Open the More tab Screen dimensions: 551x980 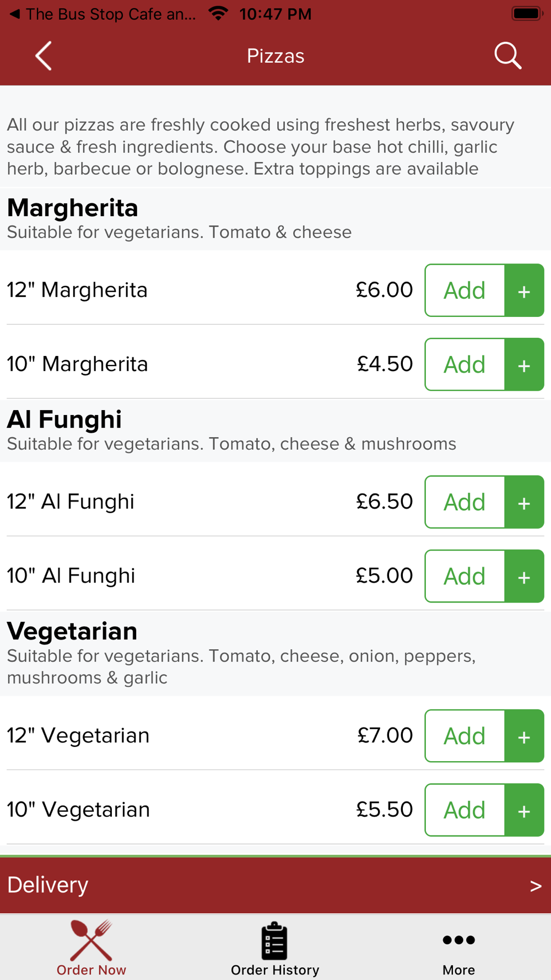point(458,947)
